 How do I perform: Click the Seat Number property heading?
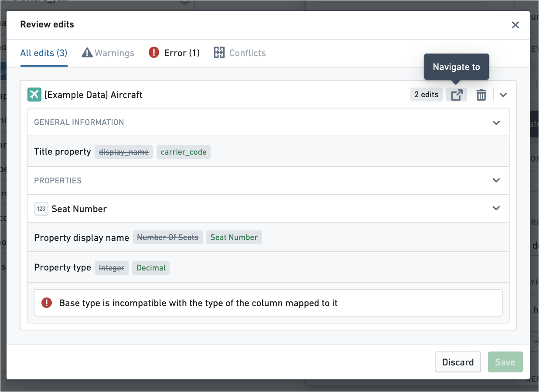(x=79, y=209)
